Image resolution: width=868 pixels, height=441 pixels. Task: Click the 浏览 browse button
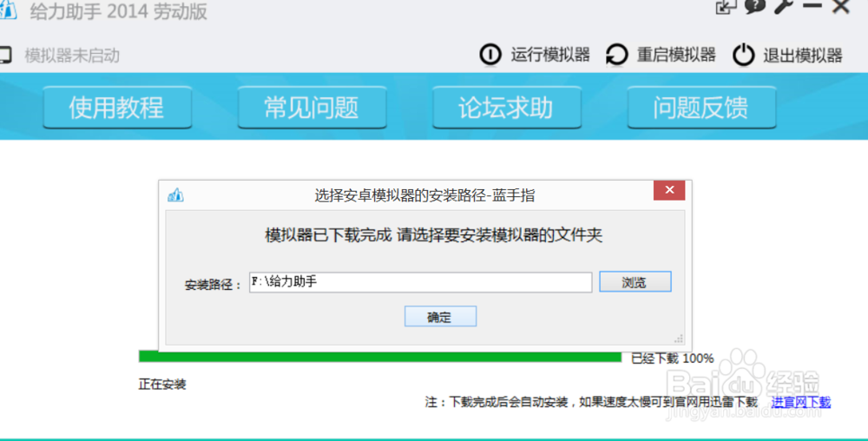coord(635,281)
